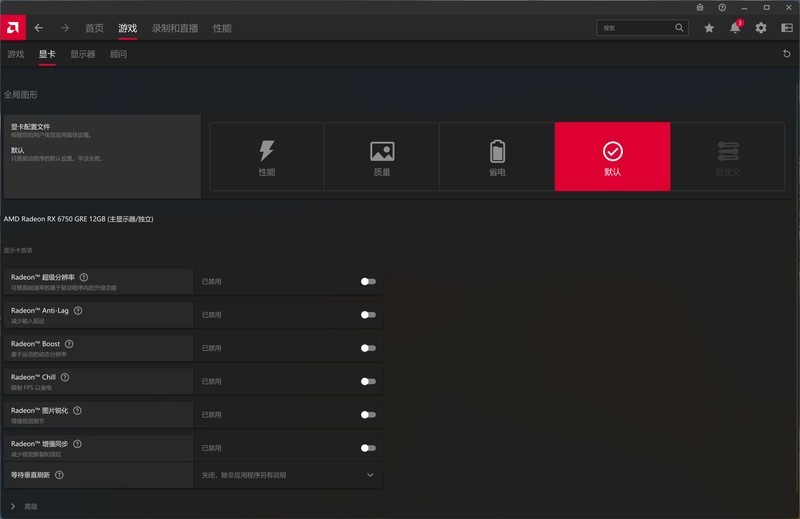Enable Radeon 超级分辨率 toggle

[368, 281]
